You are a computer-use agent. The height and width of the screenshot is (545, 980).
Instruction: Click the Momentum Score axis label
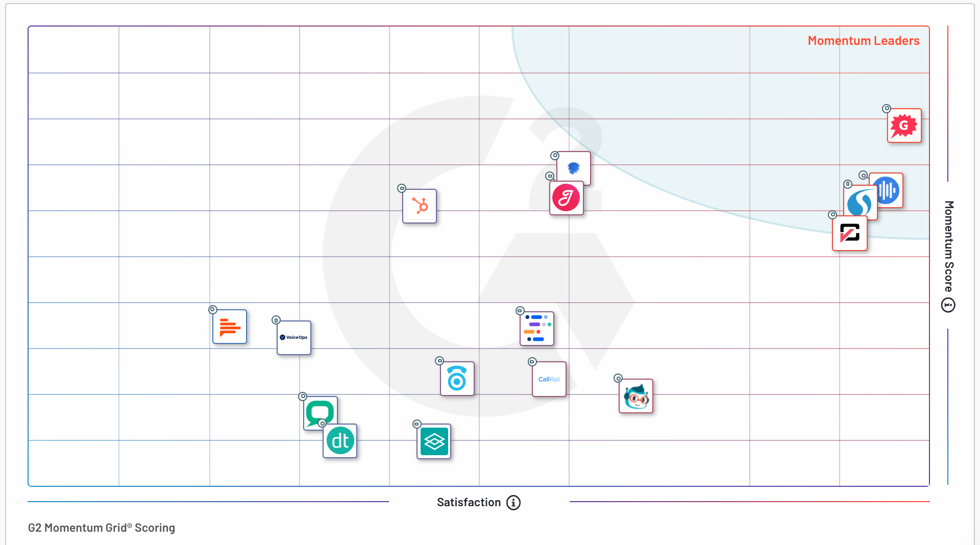[x=949, y=246]
